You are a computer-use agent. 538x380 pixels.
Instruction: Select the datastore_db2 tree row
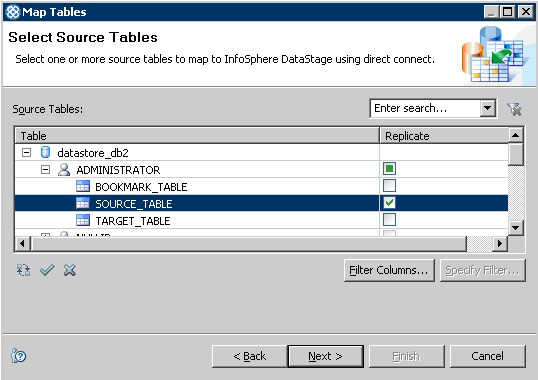(x=261, y=152)
